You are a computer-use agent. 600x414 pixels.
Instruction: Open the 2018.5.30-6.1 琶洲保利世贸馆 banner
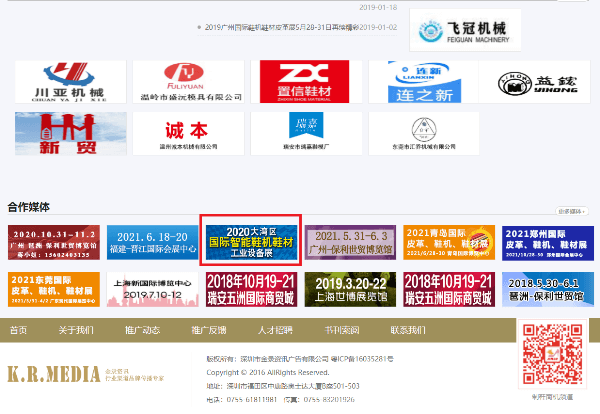coord(548,290)
